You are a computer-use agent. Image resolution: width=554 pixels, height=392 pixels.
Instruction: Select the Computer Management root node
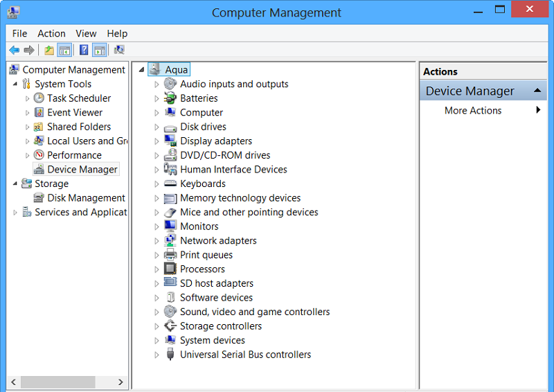[x=73, y=70]
